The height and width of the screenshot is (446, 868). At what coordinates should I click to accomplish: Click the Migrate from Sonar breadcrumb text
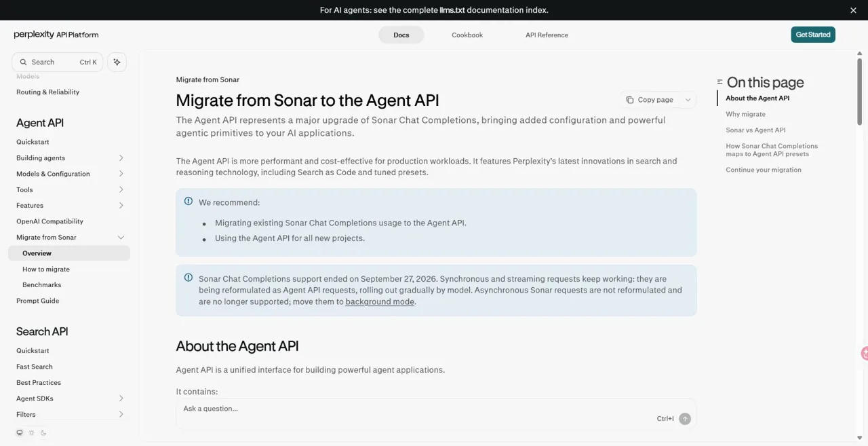point(208,79)
